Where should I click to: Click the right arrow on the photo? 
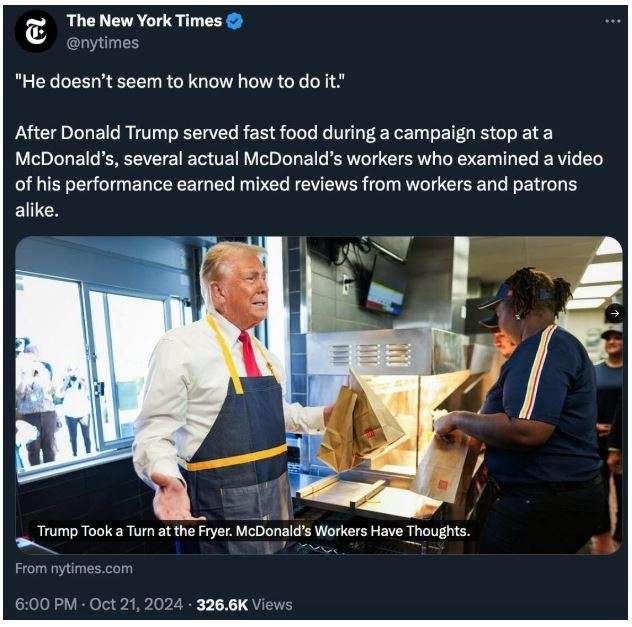click(615, 313)
